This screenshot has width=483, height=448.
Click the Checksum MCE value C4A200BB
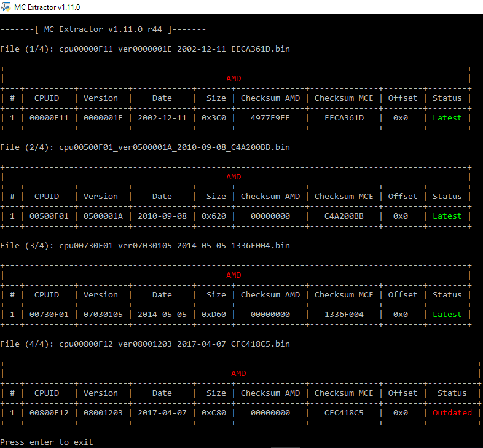click(x=344, y=216)
